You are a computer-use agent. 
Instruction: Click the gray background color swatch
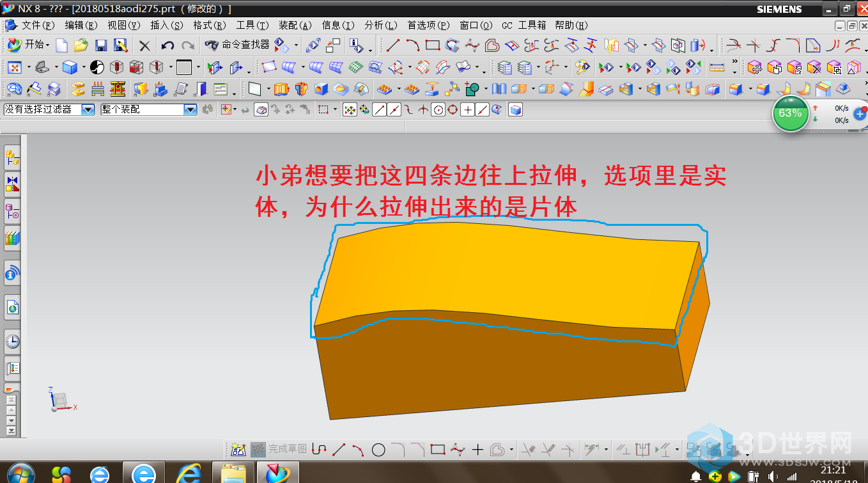[184, 67]
